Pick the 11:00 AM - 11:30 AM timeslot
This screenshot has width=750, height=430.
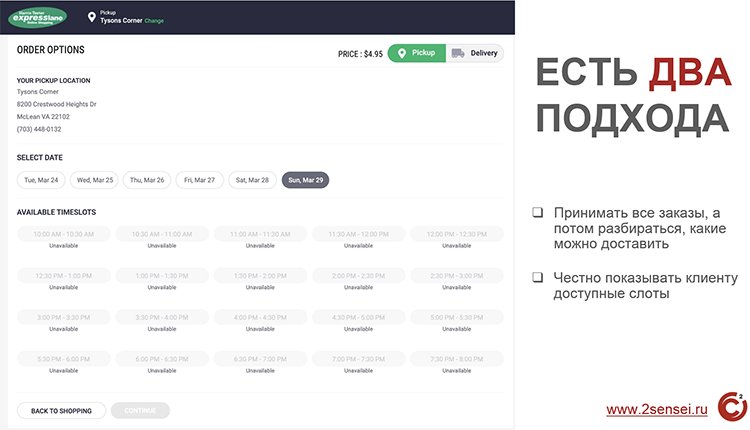(260, 234)
